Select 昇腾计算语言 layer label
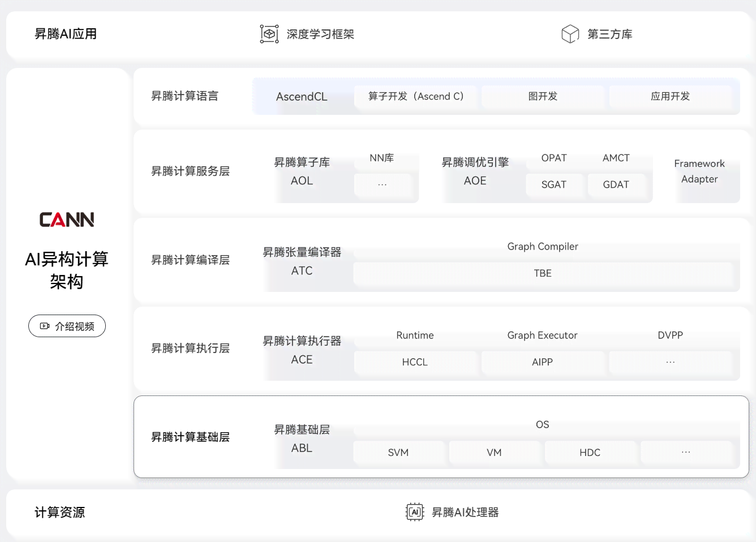This screenshot has height=542, width=756. 184,96
